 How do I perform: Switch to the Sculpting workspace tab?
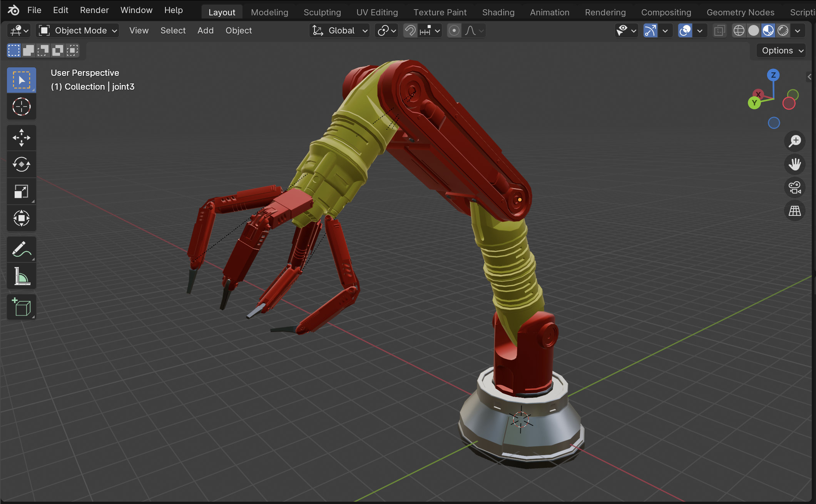(322, 12)
